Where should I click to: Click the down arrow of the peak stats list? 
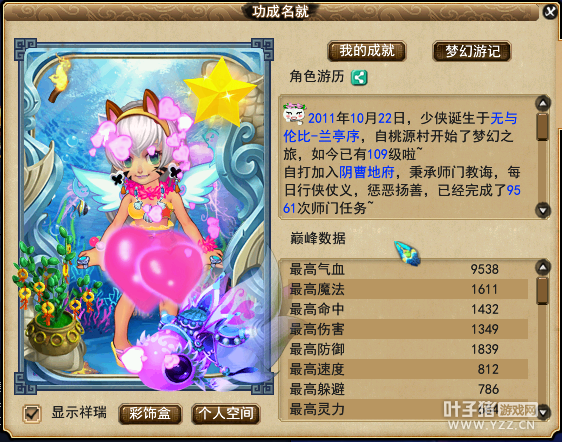pos(543,411)
